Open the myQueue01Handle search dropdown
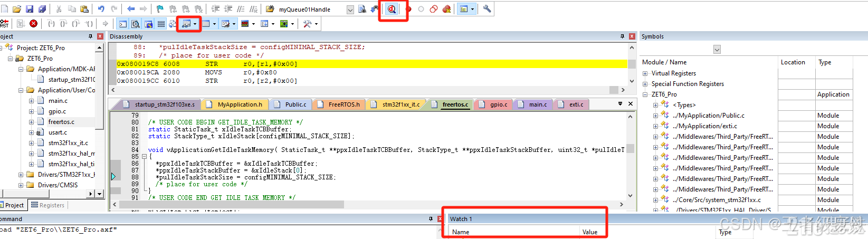The image size is (868, 239). click(350, 9)
